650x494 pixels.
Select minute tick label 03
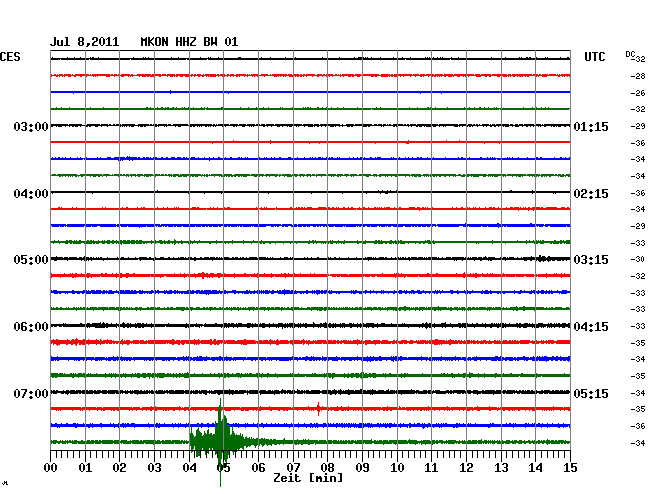[x=155, y=468]
